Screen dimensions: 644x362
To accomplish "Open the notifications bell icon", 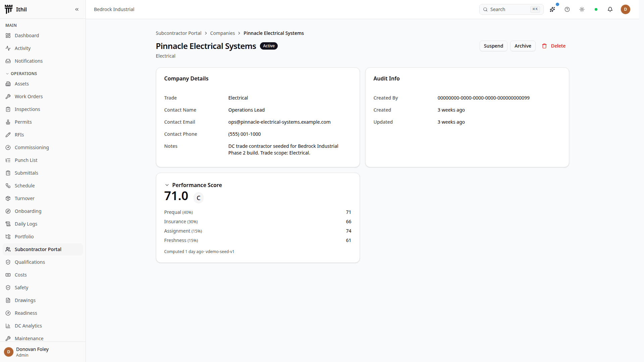I will tap(610, 9).
